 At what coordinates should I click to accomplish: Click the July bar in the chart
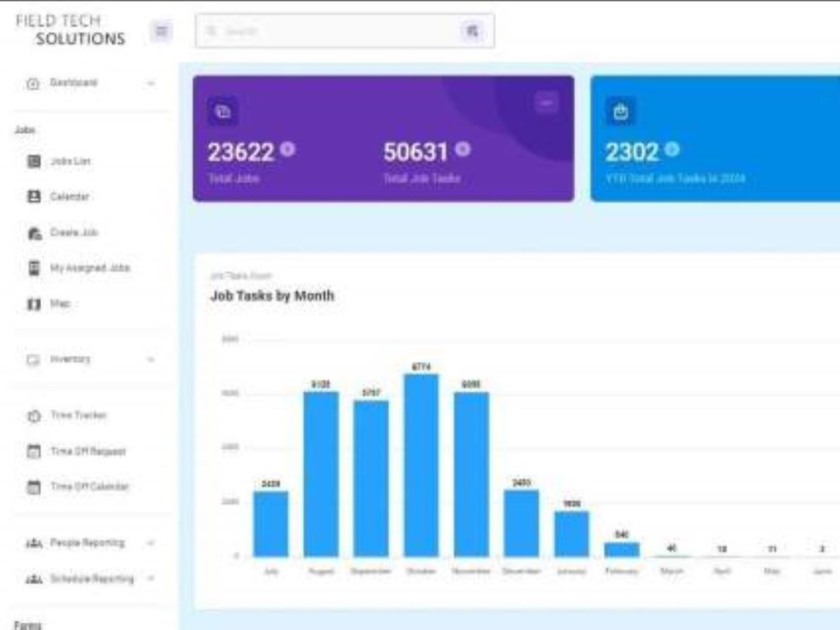click(x=270, y=523)
